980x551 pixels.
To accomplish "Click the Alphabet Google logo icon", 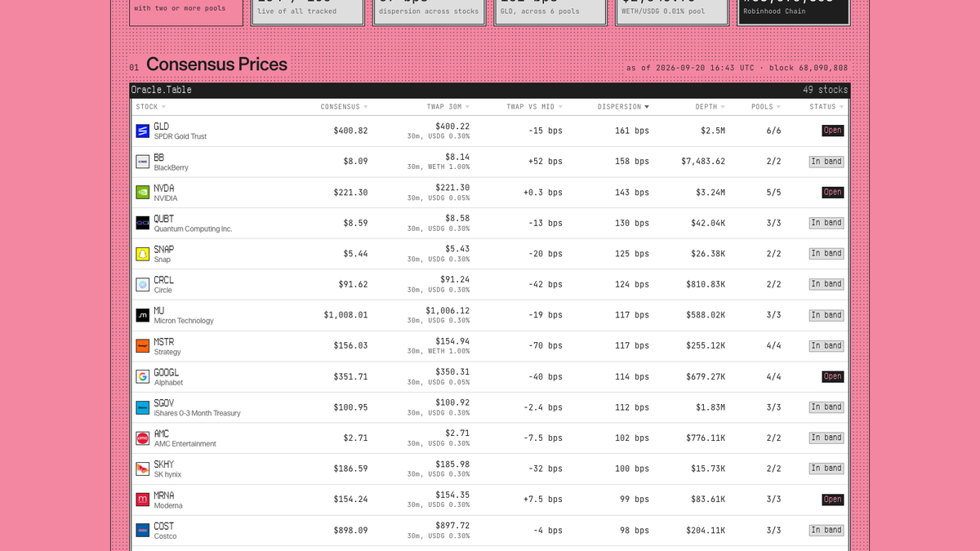I will pyautogui.click(x=143, y=376).
